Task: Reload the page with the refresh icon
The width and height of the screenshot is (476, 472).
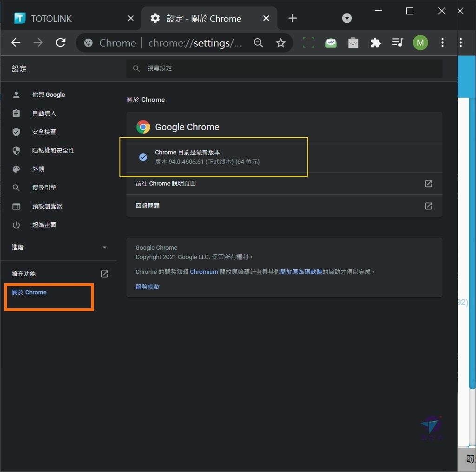Action: click(x=60, y=43)
